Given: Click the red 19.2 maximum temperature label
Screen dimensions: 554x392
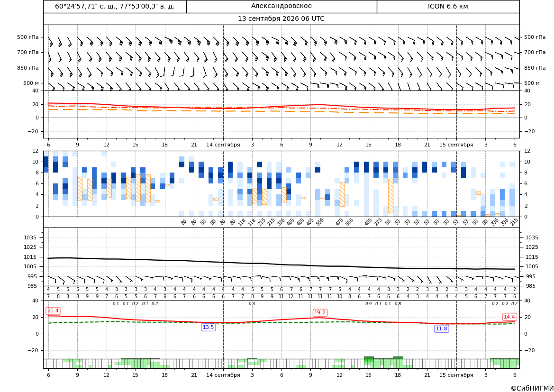Looking at the screenshot, I should pos(320,312).
